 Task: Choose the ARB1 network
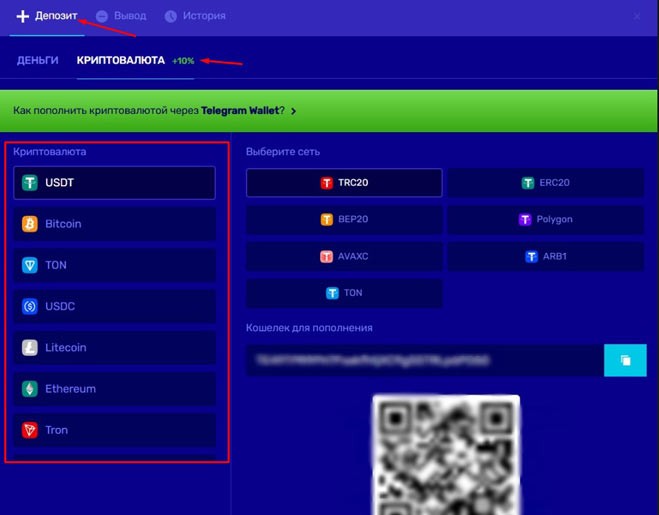545,257
